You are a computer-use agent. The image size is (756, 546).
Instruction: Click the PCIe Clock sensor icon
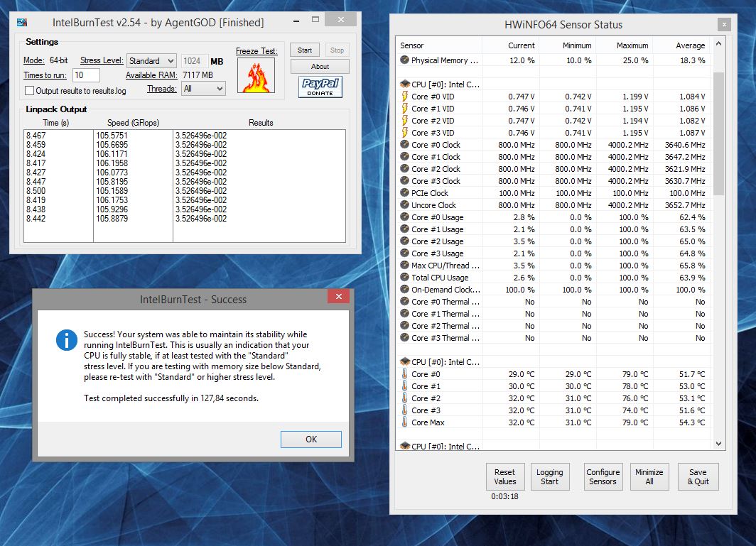click(x=404, y=192)
